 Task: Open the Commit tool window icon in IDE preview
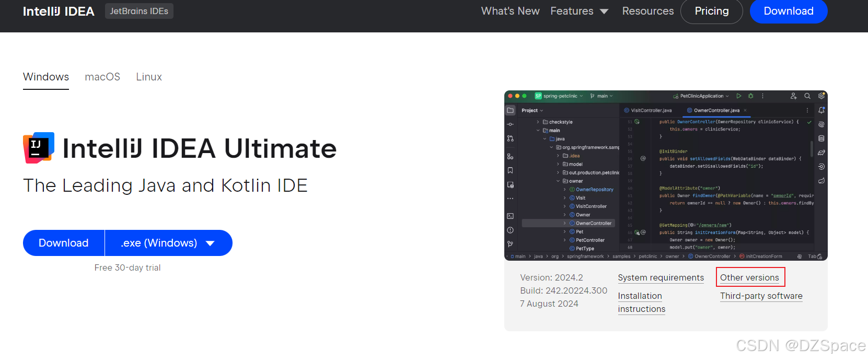[511, 124]
